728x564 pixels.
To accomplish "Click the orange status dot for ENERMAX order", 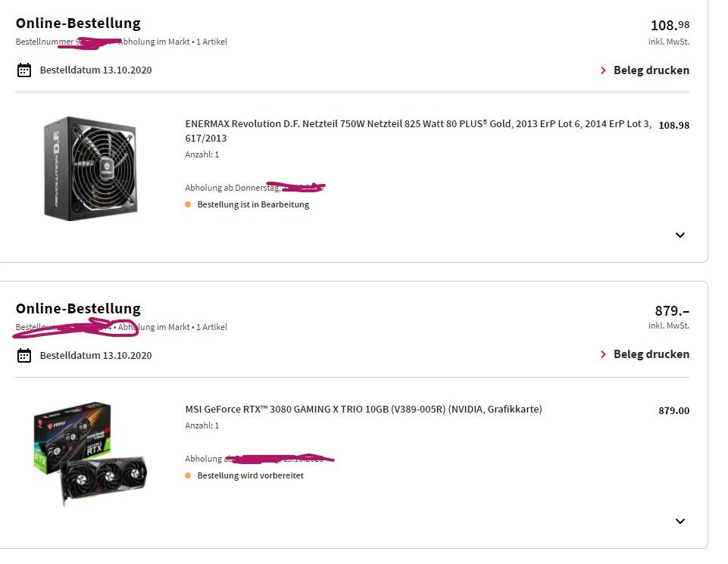I will tap(188, 204).
